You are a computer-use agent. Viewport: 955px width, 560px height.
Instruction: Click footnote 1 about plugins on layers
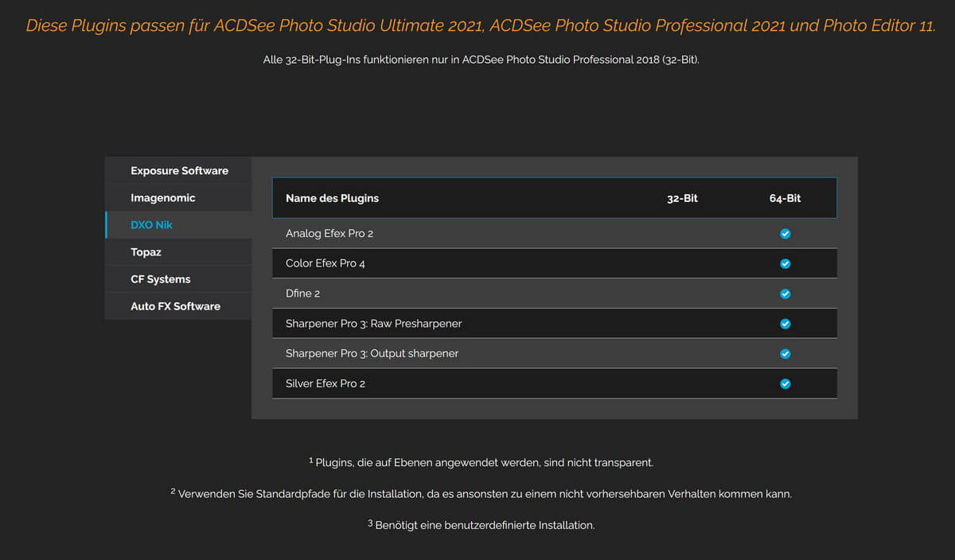[x=481, y=461]
